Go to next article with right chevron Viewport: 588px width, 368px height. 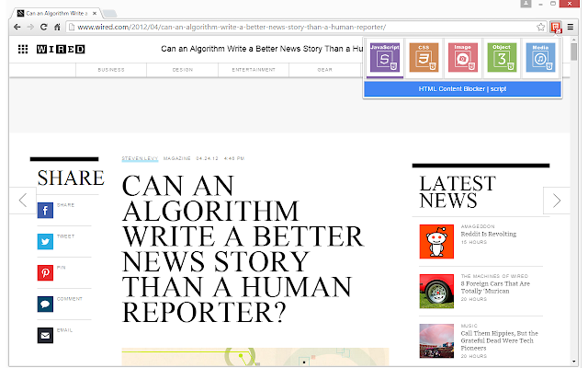pos(557,201)
